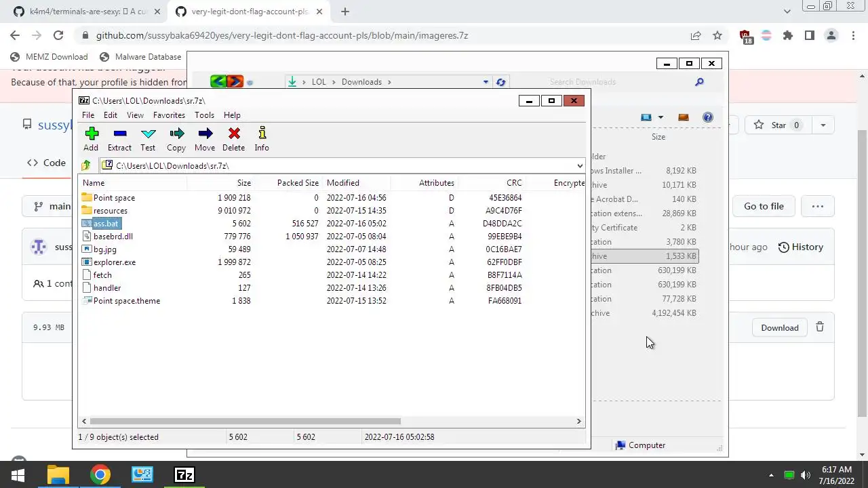The image size is (868, 488).
Task: Sort by the CRC column header
Action: 492,183
